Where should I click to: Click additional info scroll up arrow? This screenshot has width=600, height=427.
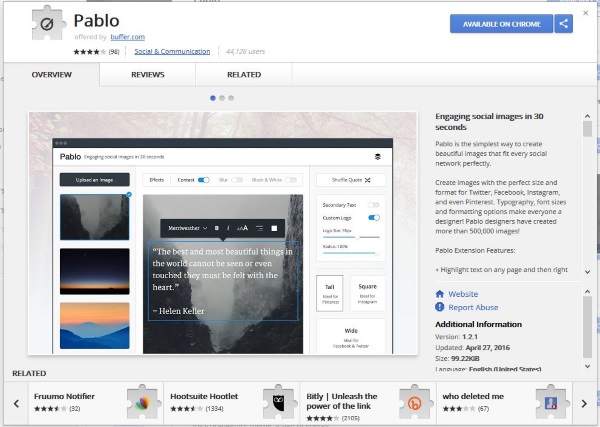pyautogui.click(x=587, y=291)
